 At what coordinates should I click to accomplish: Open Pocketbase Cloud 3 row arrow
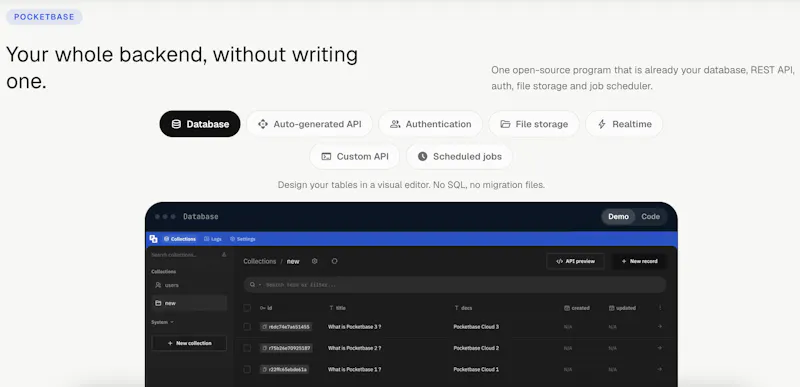click(660, 326)
